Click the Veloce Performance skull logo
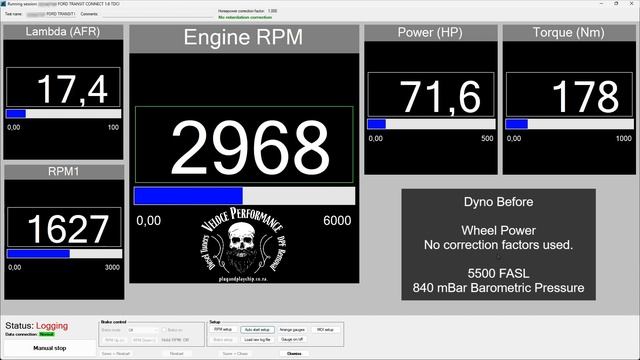The image size is (640, 360). (243, 244)
